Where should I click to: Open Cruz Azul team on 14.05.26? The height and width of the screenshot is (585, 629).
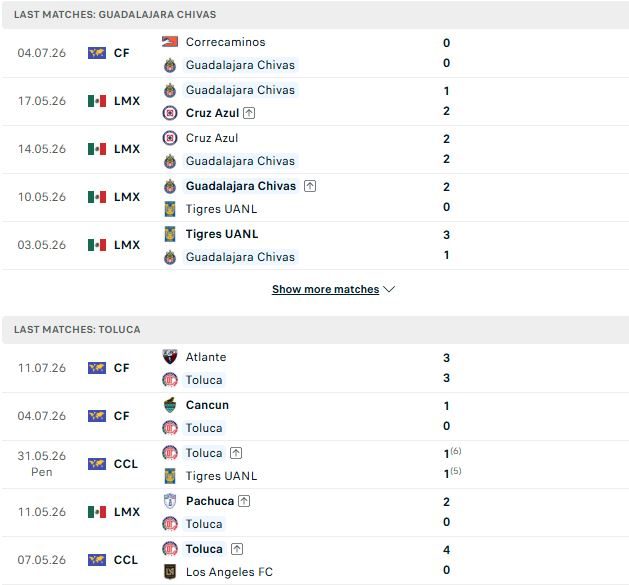pos(212,138)
